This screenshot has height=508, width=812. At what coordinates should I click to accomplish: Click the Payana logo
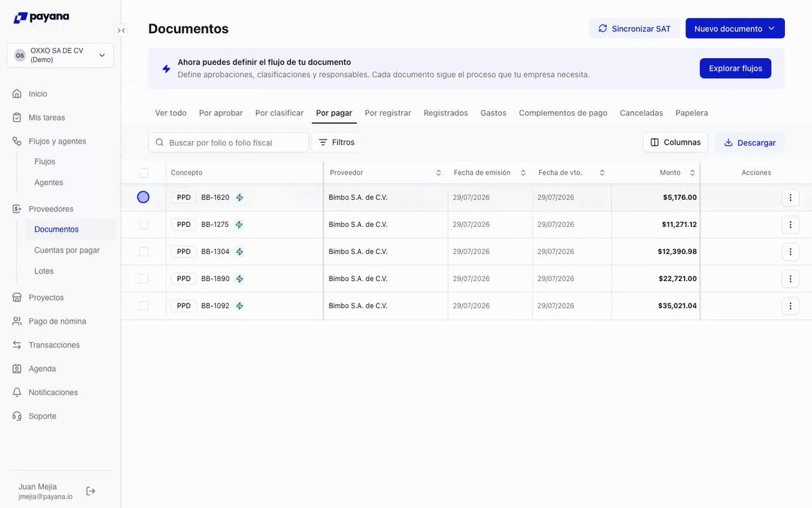(x=41, y=17)
